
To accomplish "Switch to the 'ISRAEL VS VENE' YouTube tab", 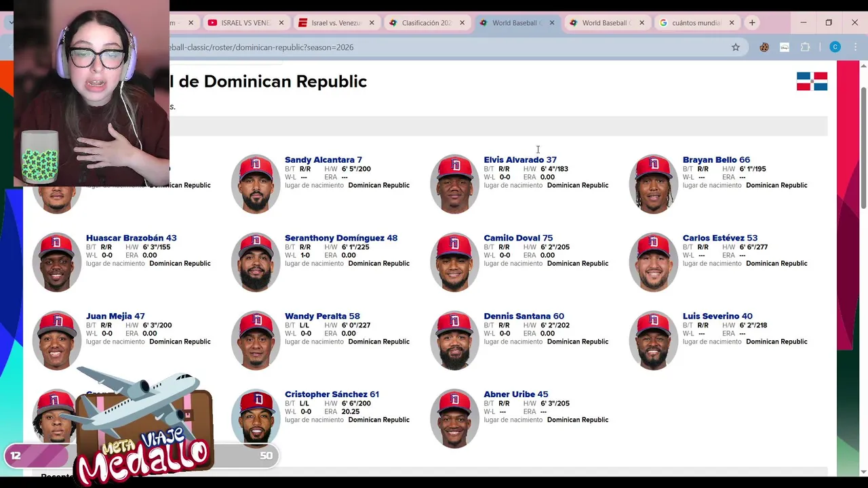I will pos(245,23).
